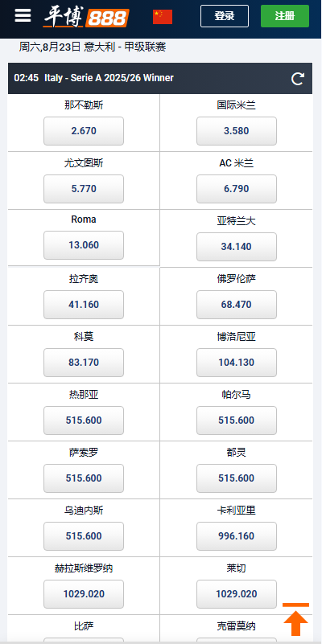
Task: Click the 登录 login button
Action: point(225,16)
